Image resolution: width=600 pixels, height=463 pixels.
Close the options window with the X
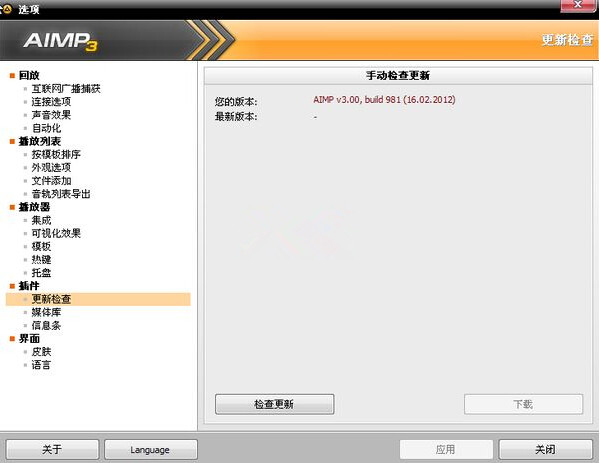(578, 5)
